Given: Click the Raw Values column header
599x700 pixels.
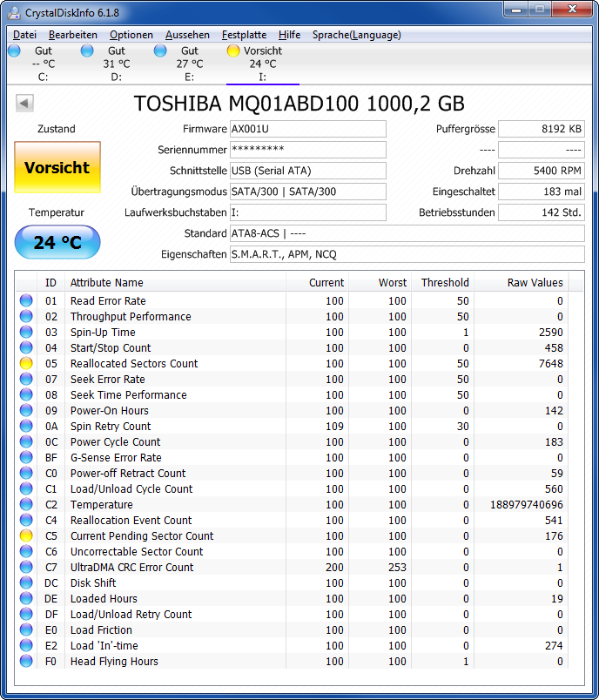Looking at the screenshot, I should 522,283.
